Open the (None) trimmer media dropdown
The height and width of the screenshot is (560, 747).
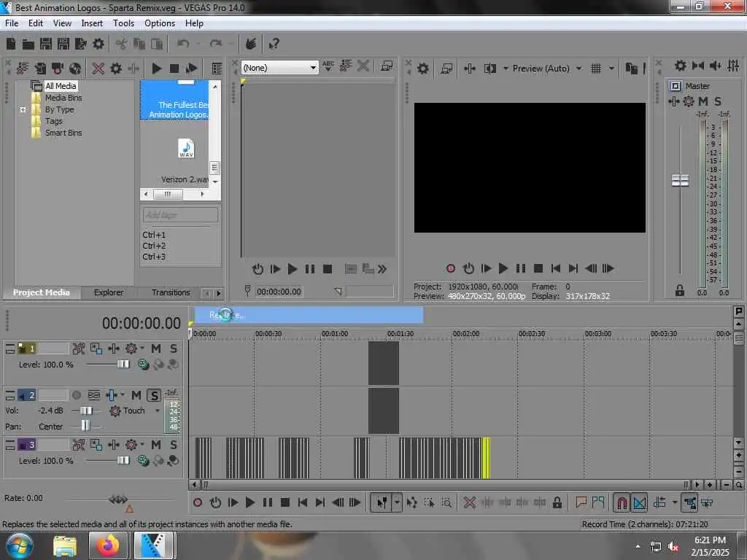pos(279,68)
